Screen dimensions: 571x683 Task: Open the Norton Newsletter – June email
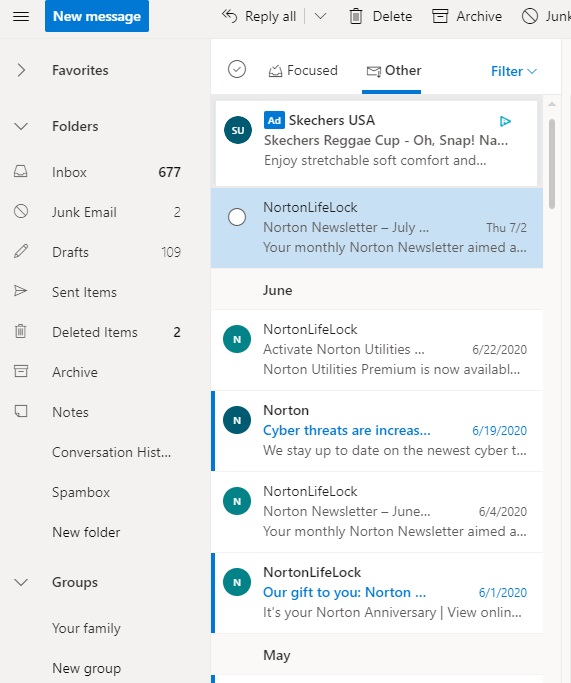377,512
